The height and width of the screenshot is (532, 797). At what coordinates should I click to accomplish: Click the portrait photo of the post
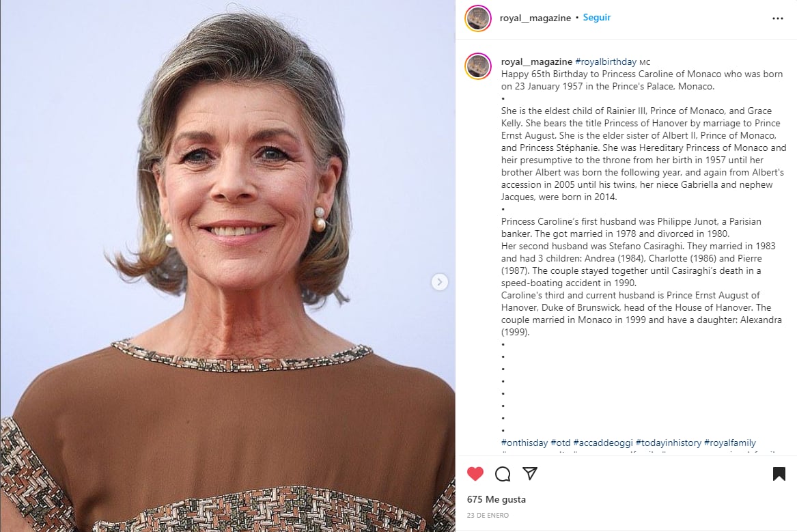click(227, 266)
